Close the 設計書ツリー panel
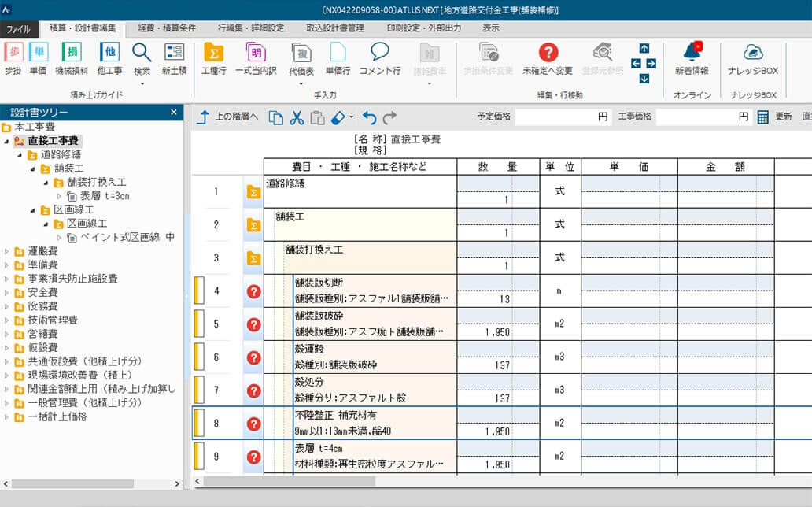Viewport: 812px width, 507px height. click(x=173, y=112)
